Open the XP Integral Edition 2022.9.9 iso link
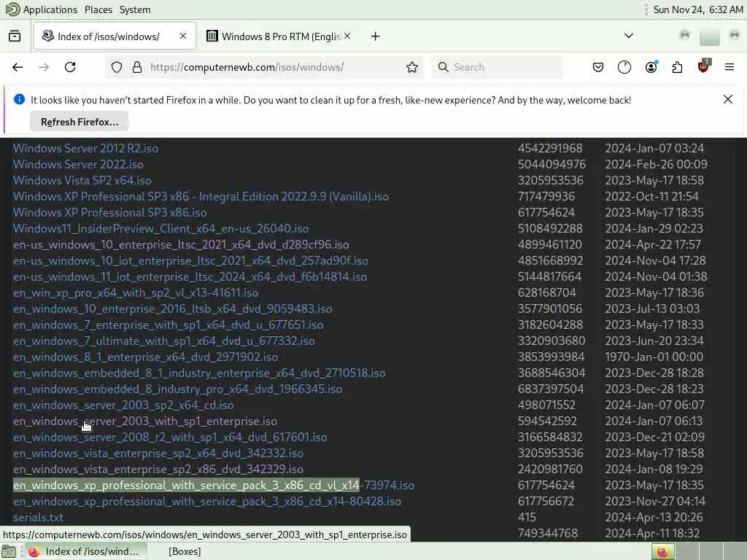 click(x=201, y=197)
